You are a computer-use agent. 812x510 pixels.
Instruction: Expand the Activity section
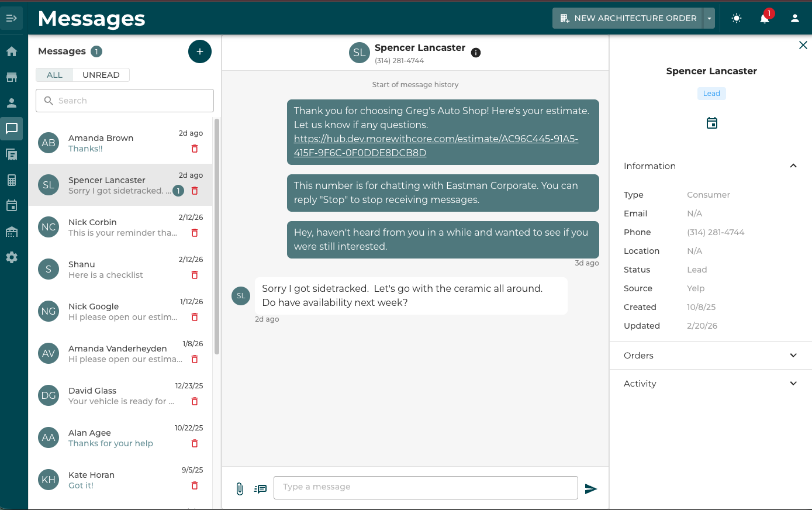click(793, 383)
